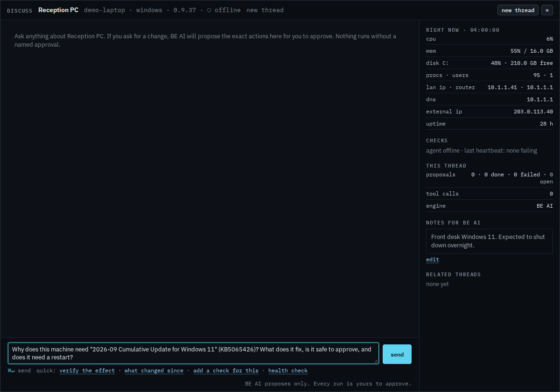The width and height of the screenshot is (560, 392).
Task: Use the 'health check' quick link
Action: click(x=288, y=371)
